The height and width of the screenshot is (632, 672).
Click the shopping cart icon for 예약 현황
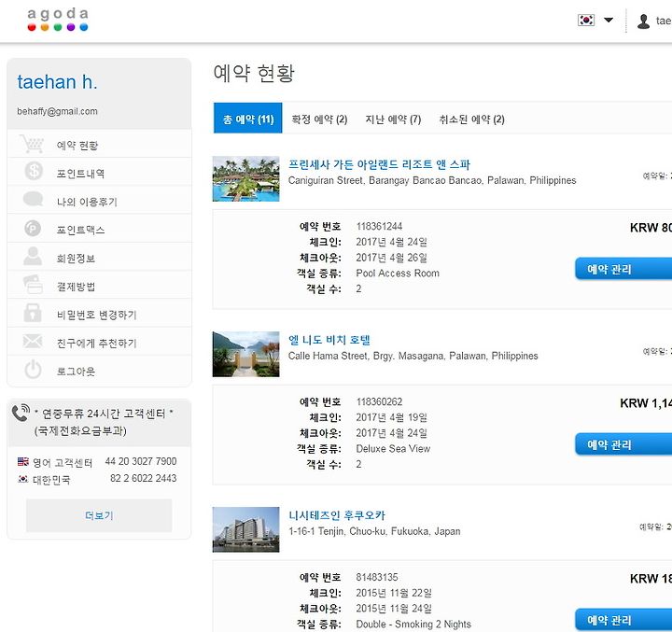[x=32, y=144]
